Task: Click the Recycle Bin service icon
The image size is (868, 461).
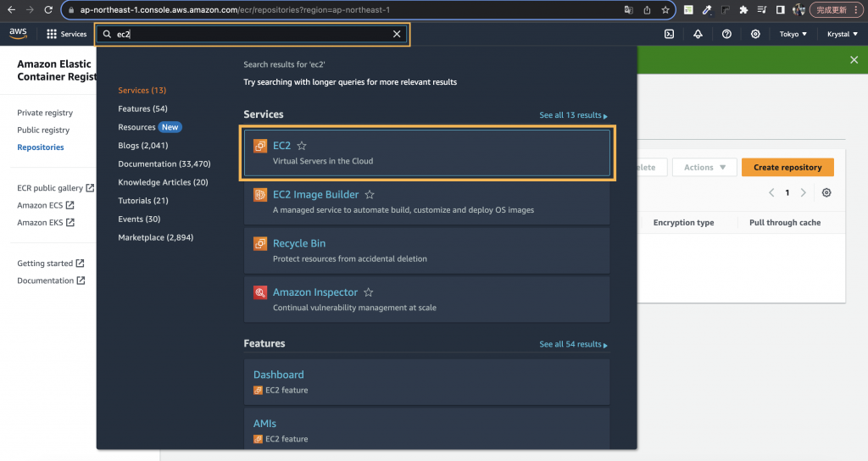Action: pos(260,243)
